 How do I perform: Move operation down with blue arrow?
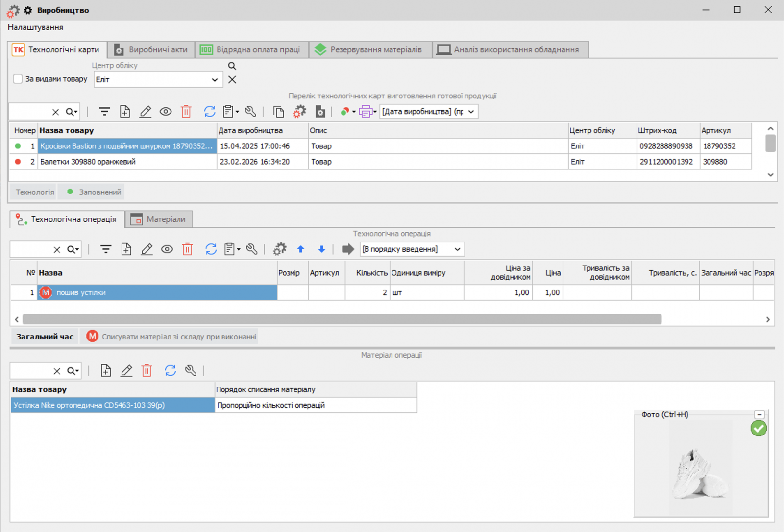click(321, 249)
